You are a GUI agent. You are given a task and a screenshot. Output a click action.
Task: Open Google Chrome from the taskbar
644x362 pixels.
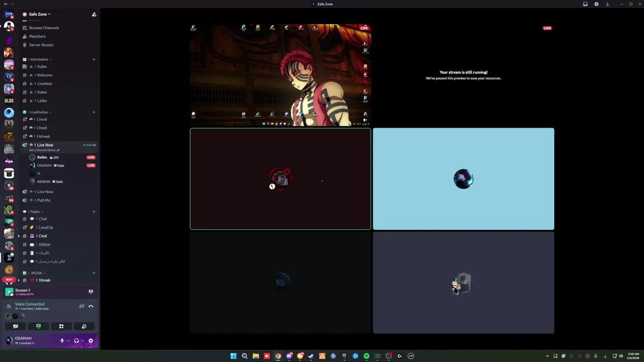(x=278, y=356)
